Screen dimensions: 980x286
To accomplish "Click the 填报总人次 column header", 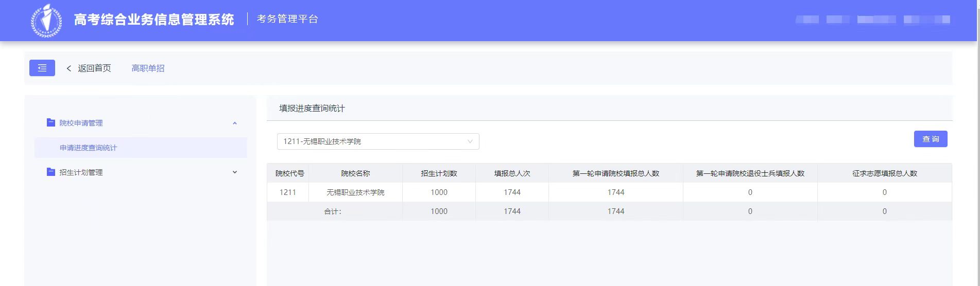I will pyautogui.click(x=512, y=173).
